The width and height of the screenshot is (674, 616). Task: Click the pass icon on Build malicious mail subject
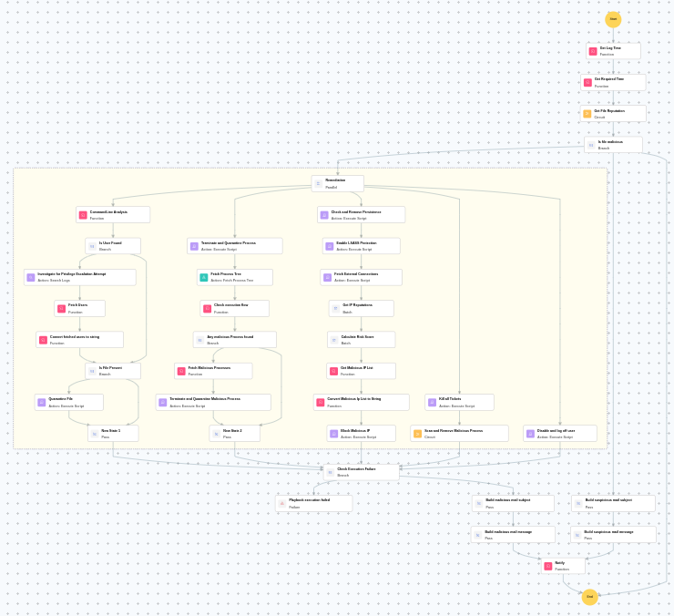(479, 503)
